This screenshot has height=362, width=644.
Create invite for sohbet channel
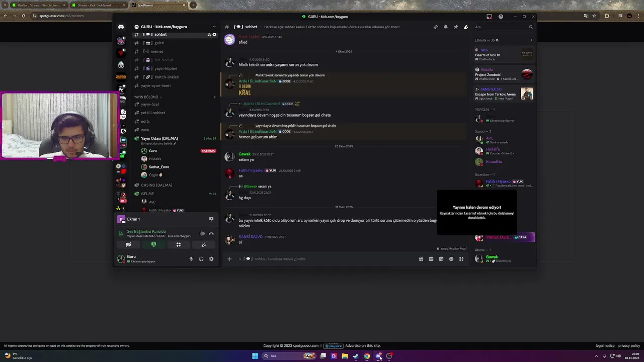click(x=209, y=35)
